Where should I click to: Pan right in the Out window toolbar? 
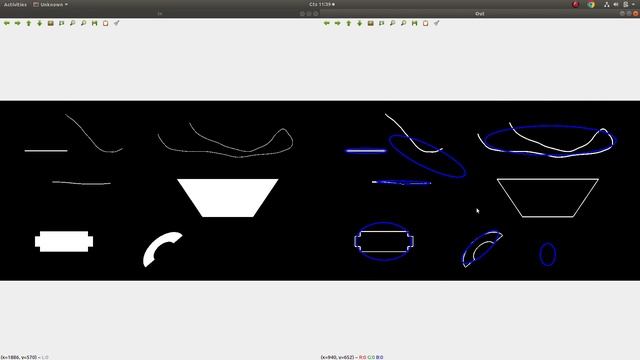[x=338, y=23]
